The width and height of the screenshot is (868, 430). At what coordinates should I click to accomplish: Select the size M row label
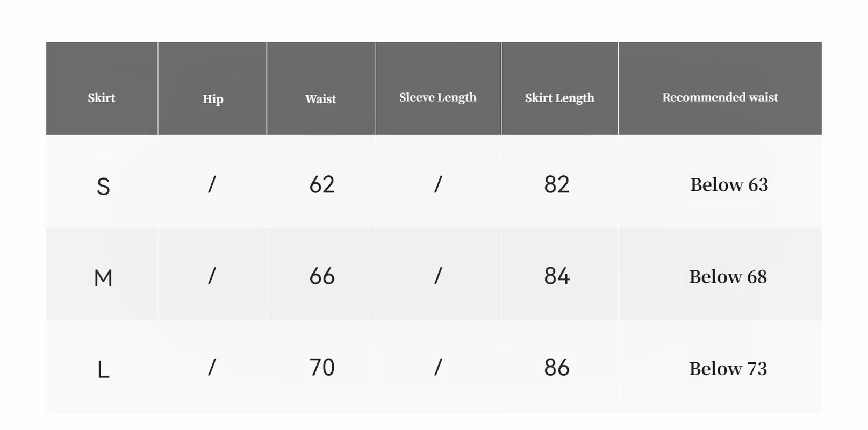(x=103, y=278)
